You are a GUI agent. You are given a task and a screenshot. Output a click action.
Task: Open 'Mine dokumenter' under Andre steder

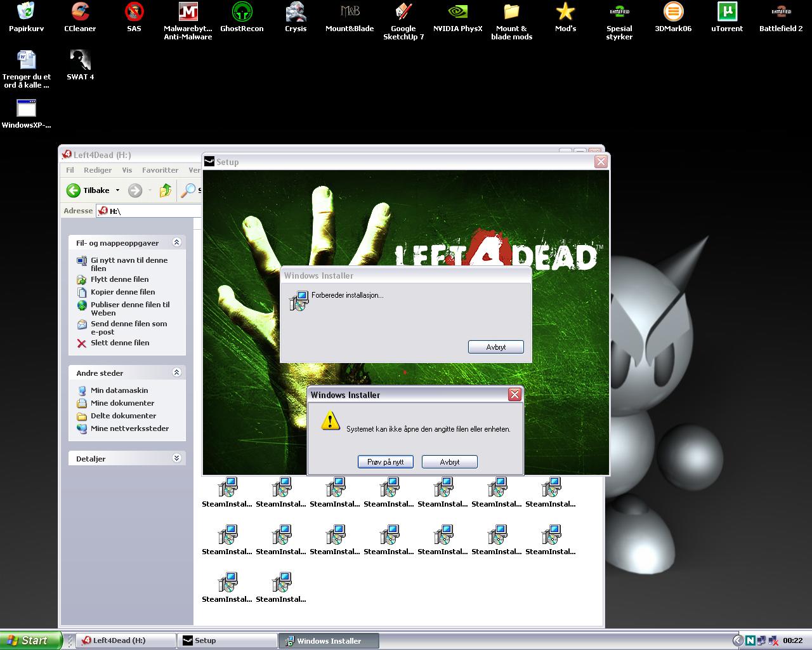(122, 403)
